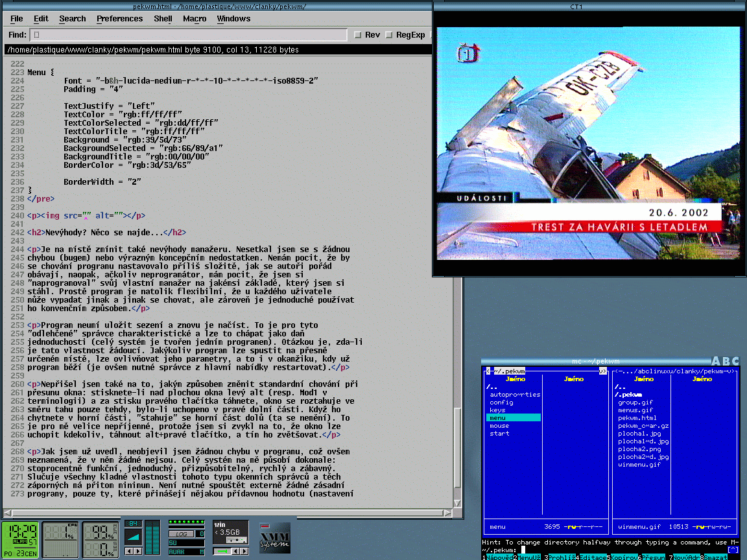This screenshot has width=747, height=560.
Task: Click the editor horizontal scrollbar right arrow
Action: tap(447, 513)
